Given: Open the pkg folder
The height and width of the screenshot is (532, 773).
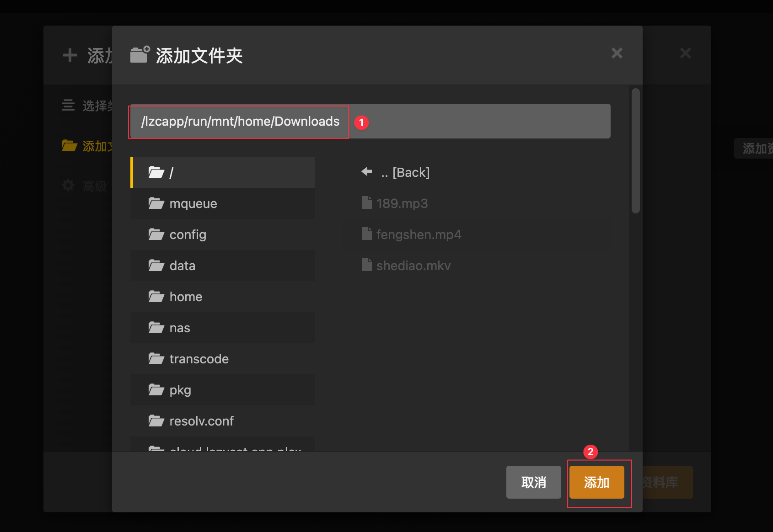Looking at the screenshot, I should [223, 390].
